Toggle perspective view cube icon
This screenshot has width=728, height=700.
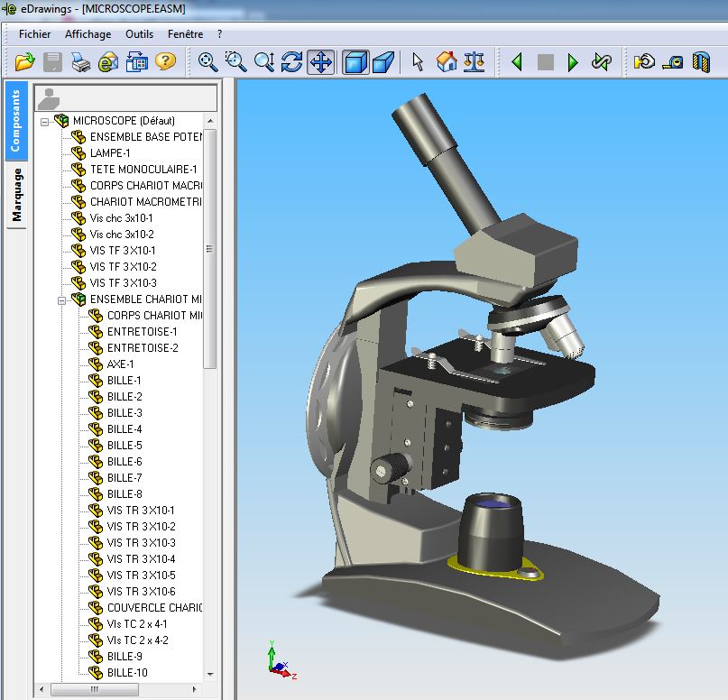click(x=383, y=62)
